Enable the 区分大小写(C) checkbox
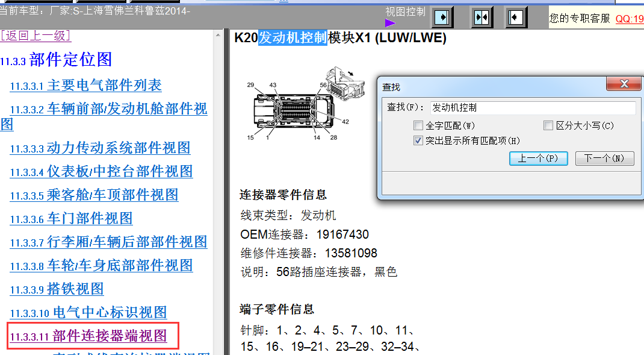The width and height of the screenshot is (644, 355). pyautogui.click(x=548, y=125)
